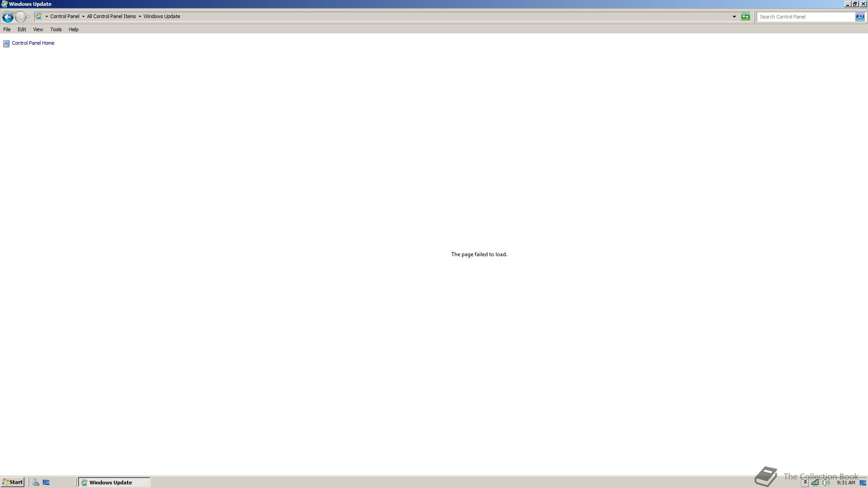This screenshot has height=488, width=868.
Task: Click the Windows Update title bar icon
Action: pyautogui.click(x=4, y=4)
